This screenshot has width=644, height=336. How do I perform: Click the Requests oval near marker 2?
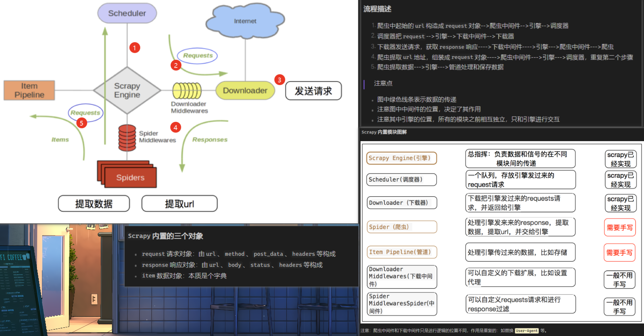pyautogui.click(x=197, y=56)
